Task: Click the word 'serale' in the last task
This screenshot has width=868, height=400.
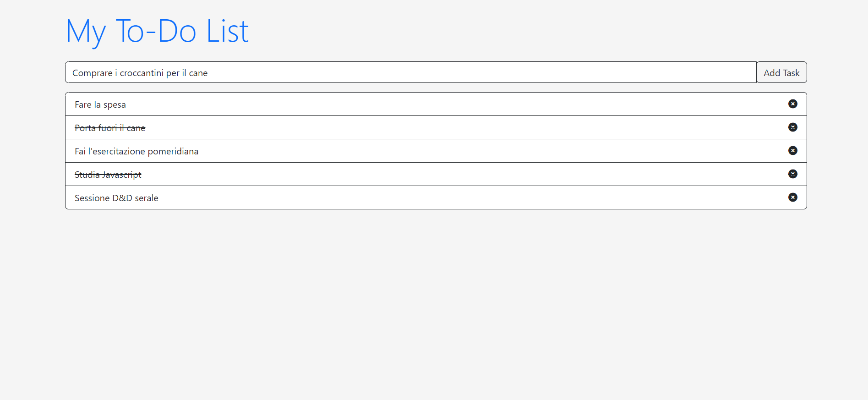Action: (147, 198)
